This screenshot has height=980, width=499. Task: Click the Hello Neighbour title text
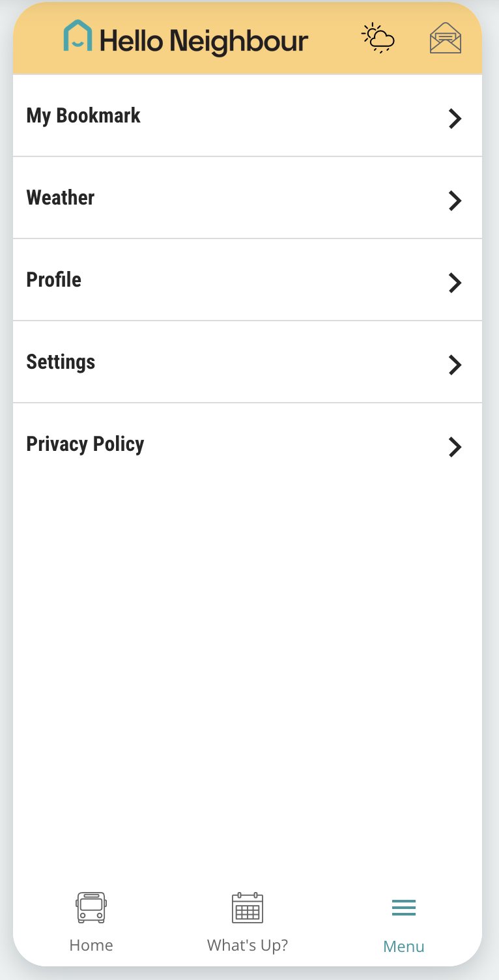pyautogui.click(x=204, y=41)
